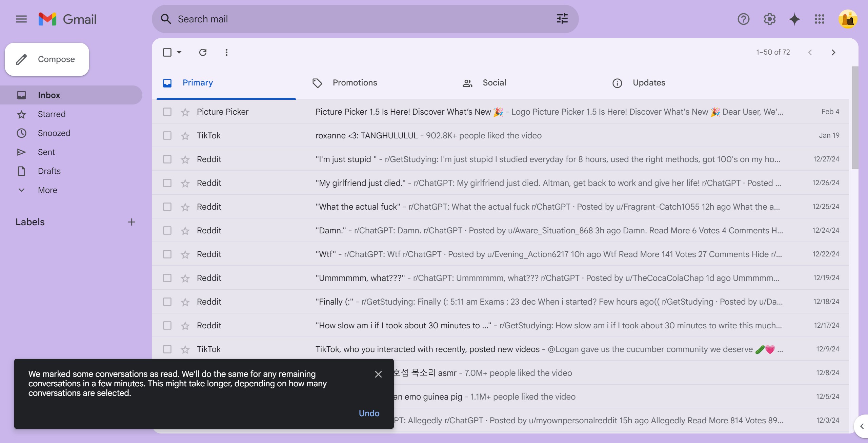Open the Gemini sparkle icon
Viewport: 868px width, 443px height.
pyautogui.click(x=794, y=19)
